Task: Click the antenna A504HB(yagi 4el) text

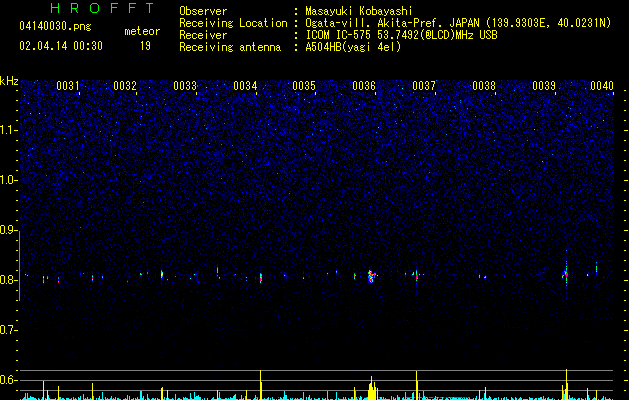Action: [353, 47]
